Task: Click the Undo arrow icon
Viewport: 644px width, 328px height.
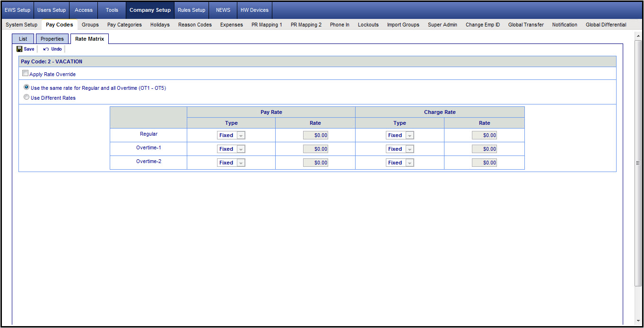Action: [x=46, y=49]
